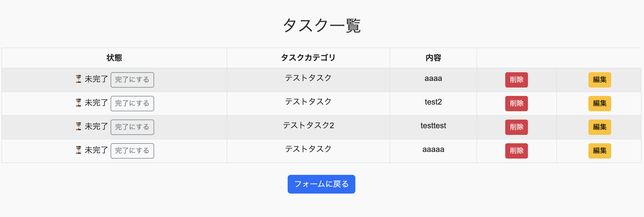Remove the testtest task using 削除
This screenshot has width=644, height=217.
(x=517, y=127)
